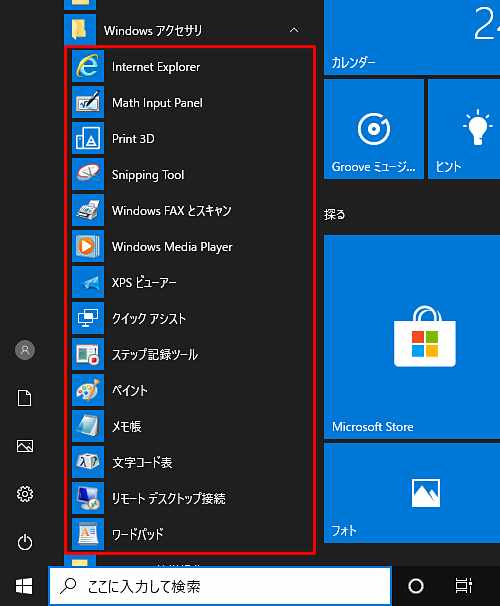Image resolution: width=500 pixels, height=606 pixels.
Task: Open the カレンダー tile
Action: pos(412,37)
